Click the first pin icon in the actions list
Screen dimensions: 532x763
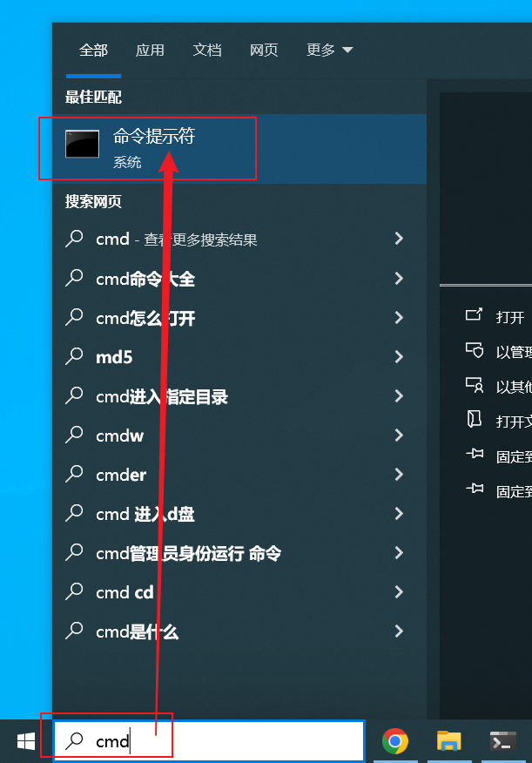pyautogui.click(x=475, y=454)
